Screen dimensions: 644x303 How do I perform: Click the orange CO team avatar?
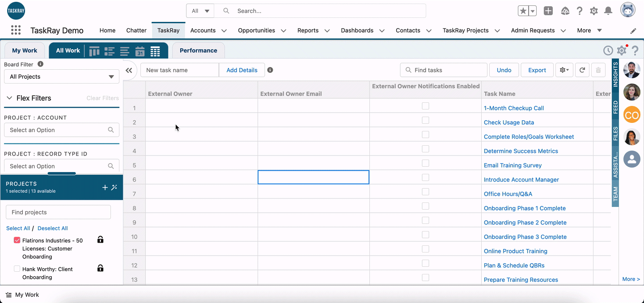click(632, 115)
